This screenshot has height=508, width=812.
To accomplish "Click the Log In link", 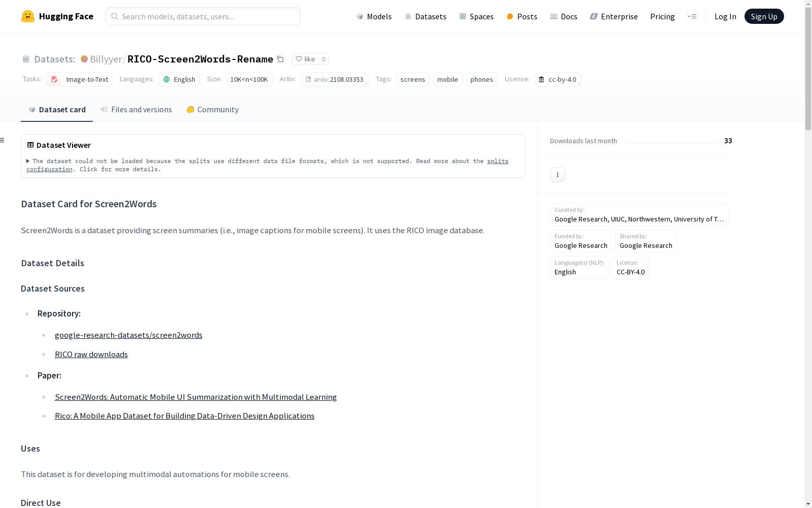I will tap(725, 16).
